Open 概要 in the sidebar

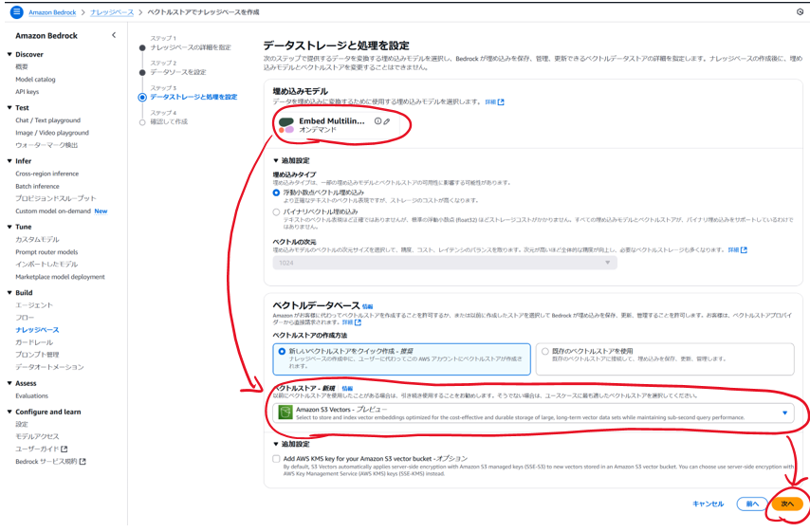point(22,66)
